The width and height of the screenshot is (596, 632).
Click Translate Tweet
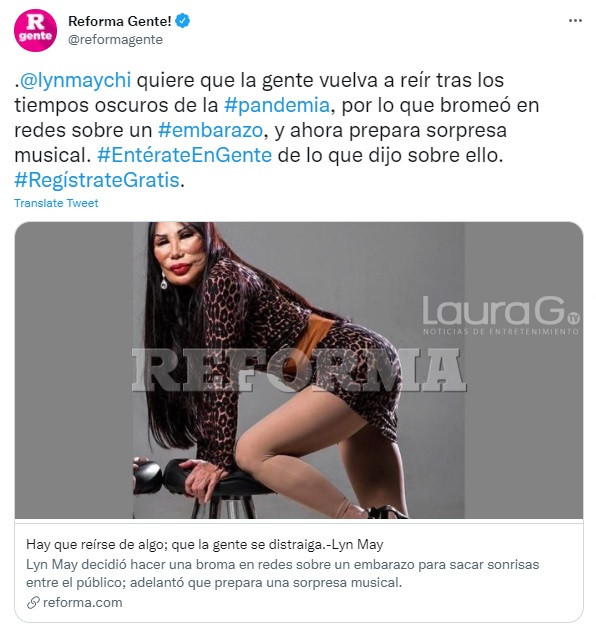[56, 203]
